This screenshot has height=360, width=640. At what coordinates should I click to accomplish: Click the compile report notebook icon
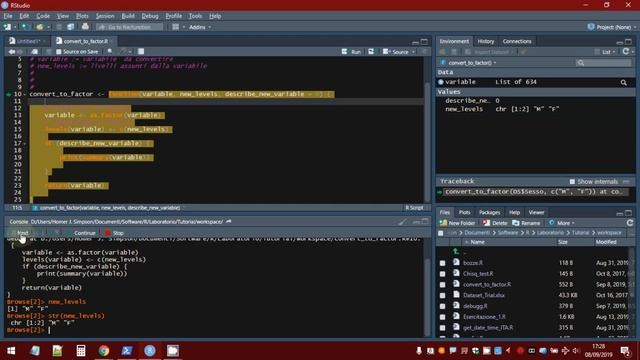[141, 51]
